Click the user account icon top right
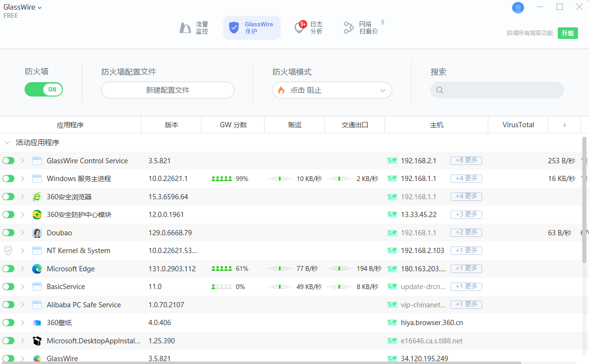Image resolution: width=589 pixels, height=364 pixels. 518,8
